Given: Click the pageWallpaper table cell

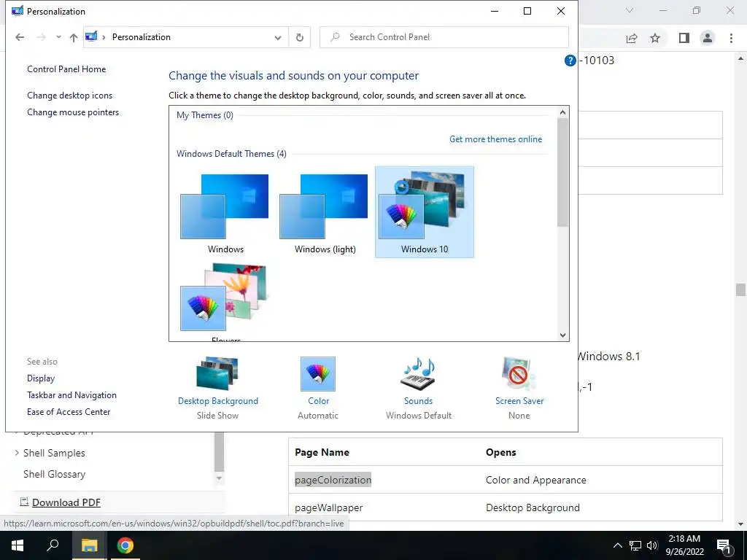Looking at the screenshot, I should 329,507.
